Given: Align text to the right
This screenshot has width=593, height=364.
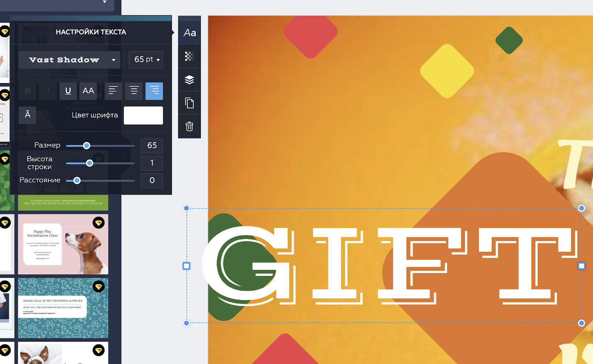Looking at the screenshot, I should point(154,91).
